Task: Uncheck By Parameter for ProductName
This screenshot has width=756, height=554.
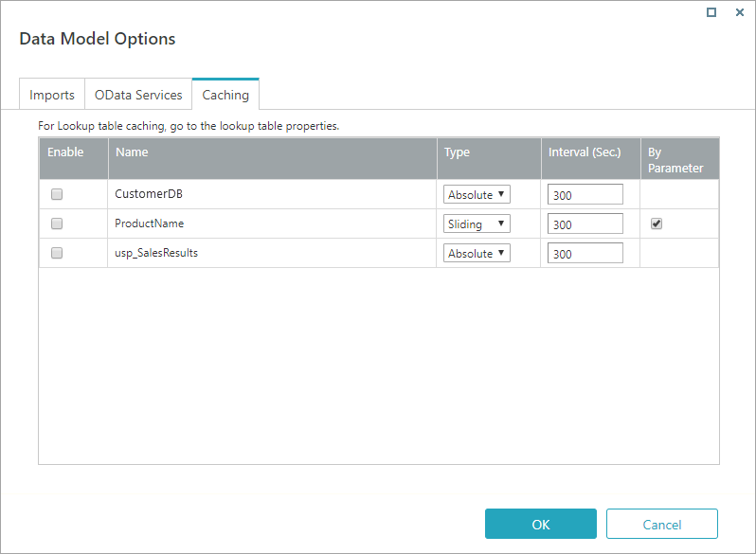Action: click(657, 223)
